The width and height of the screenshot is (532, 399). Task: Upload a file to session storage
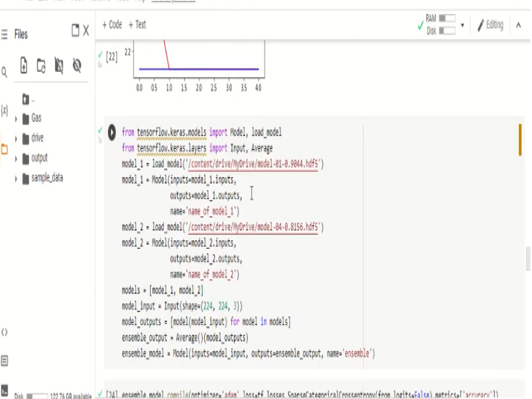point(24,65)
